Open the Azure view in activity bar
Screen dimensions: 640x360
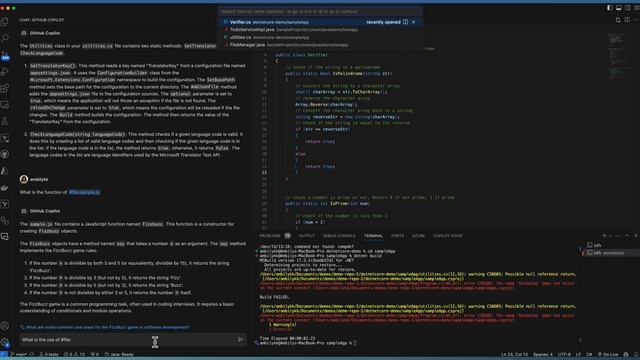click(x=5, y=171)
